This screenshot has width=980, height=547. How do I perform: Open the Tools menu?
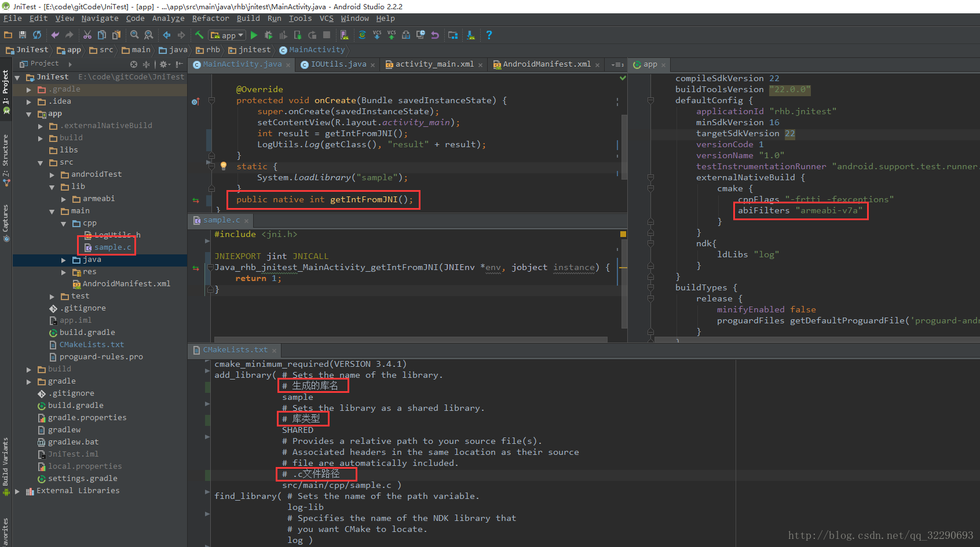301,19
